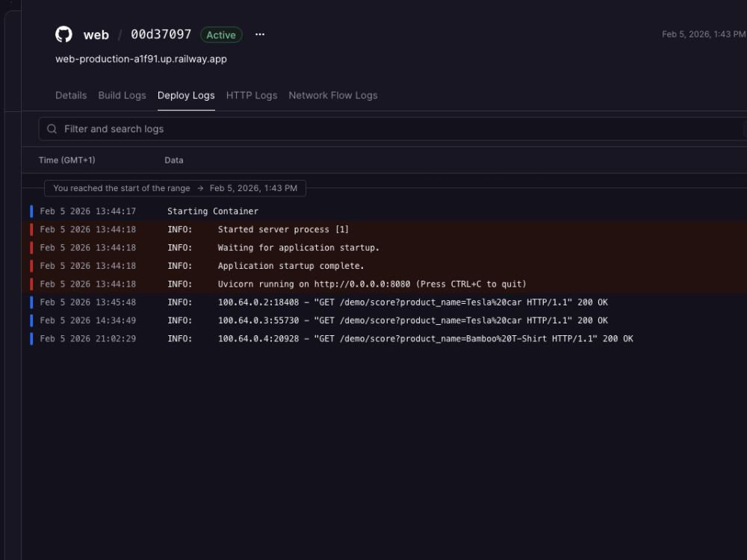
Task: Click the header date Feb 5, 2026, 1:43 PM
Action: click(x=704, y=34)
